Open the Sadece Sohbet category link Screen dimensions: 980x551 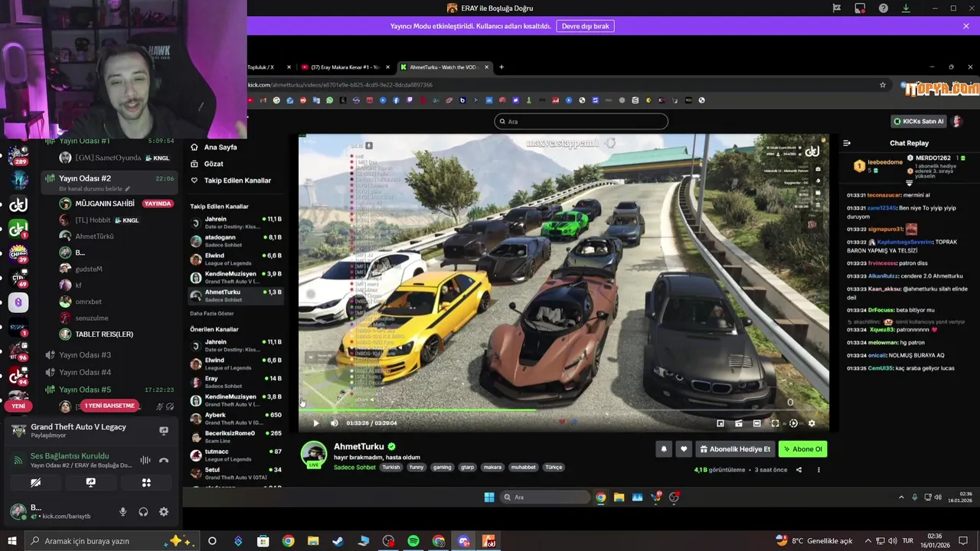click(x=354, y=467)
